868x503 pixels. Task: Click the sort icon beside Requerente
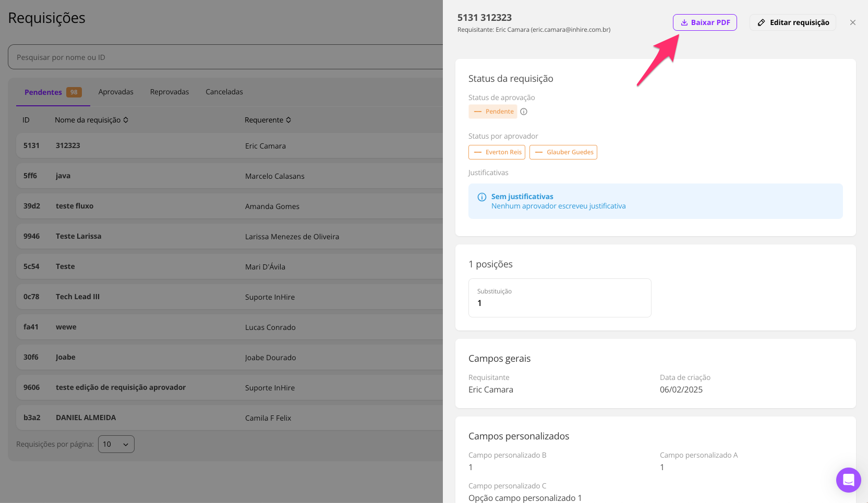[288, 120]
